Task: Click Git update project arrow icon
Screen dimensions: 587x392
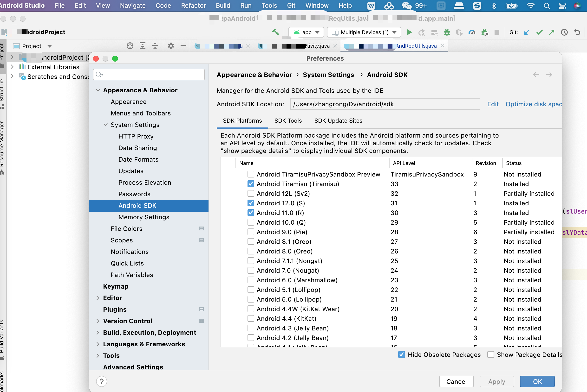Action: (527, 32)
